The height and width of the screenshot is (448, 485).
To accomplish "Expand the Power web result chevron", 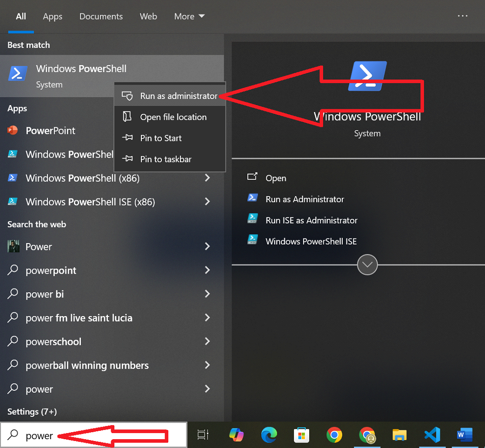I will [x=207, y=246].
